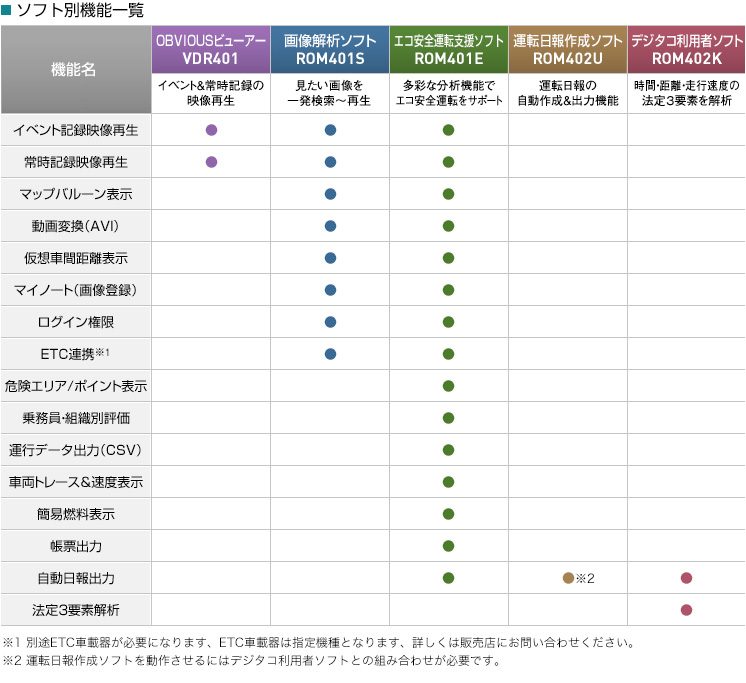Select the green dot in the マップバルーン表示 row
This screenshot has height=683, width=746.
coord(448,194)
